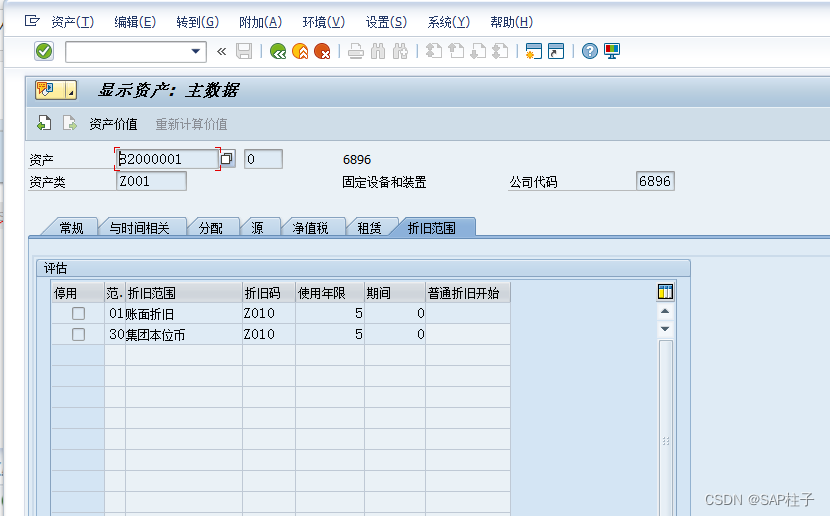Image resolution: width=830 pixels, height=516 pixels.
Task: Click the 折旧码 column header
Action: coord(269,293)
